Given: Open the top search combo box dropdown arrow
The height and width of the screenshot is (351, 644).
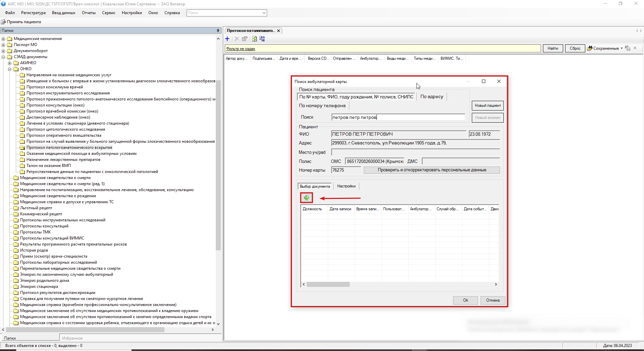Looking at the screenshot, I should (x=264, y=13).
